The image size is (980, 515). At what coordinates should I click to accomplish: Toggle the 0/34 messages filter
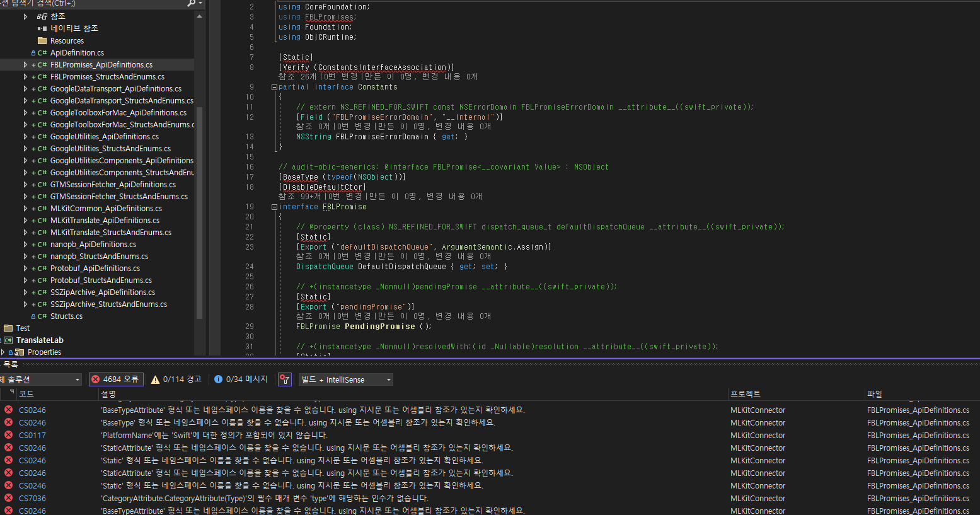(x=241, y=379)
